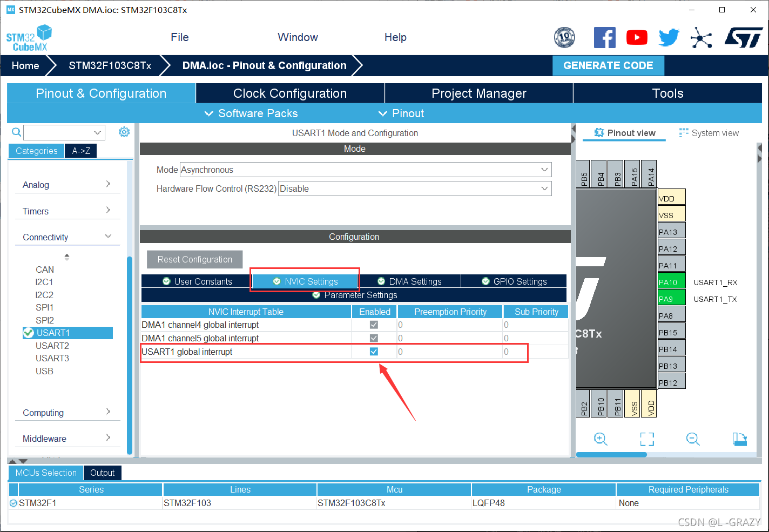The width and height of the screenshot is (769, 532).
Task: Select the PB14 pin on chip
Action: tap(672, 349)
